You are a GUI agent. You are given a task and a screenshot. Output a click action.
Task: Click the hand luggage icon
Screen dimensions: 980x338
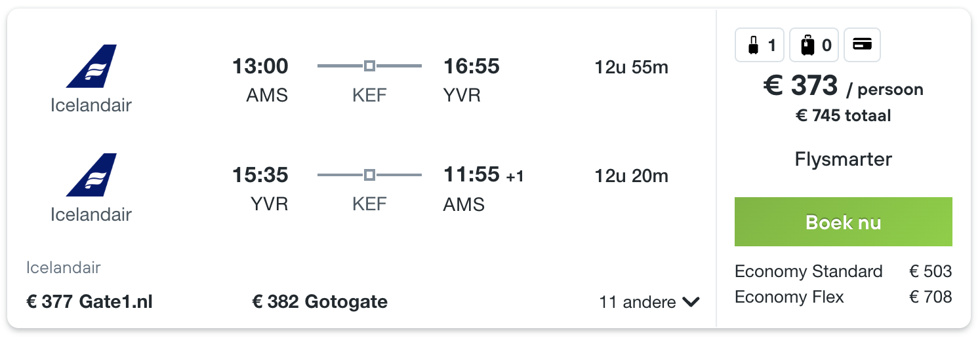coord(753,45)
